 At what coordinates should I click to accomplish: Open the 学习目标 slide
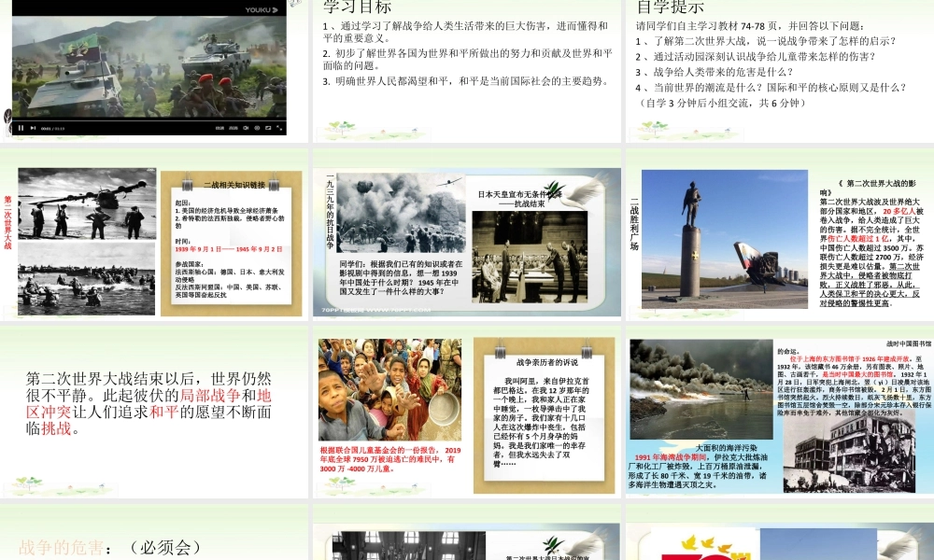point(466,67)
